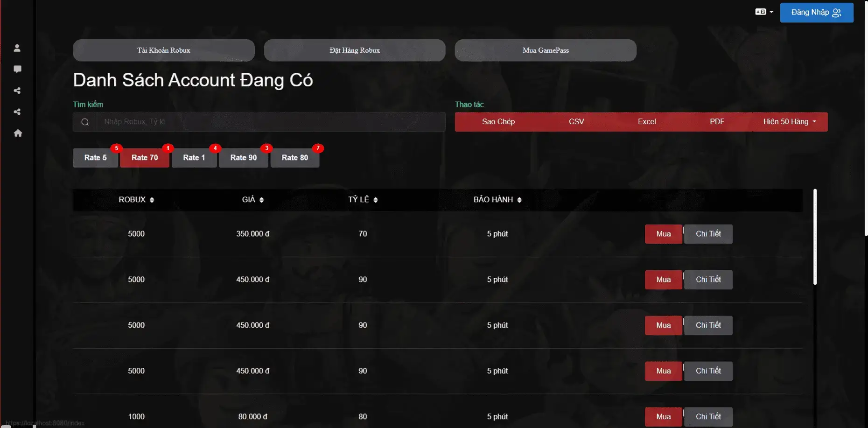Screen dimensions: 868x428
Task: Go to home via sidebar house icon
Action: click(x=18, y=133)
